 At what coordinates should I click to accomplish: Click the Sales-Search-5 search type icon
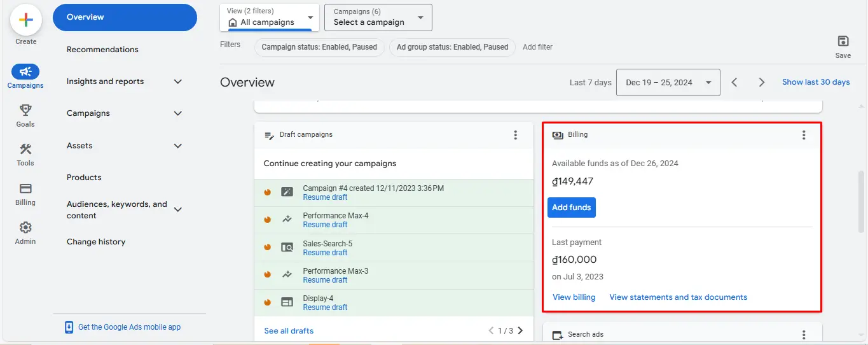[x=287, y=247]
